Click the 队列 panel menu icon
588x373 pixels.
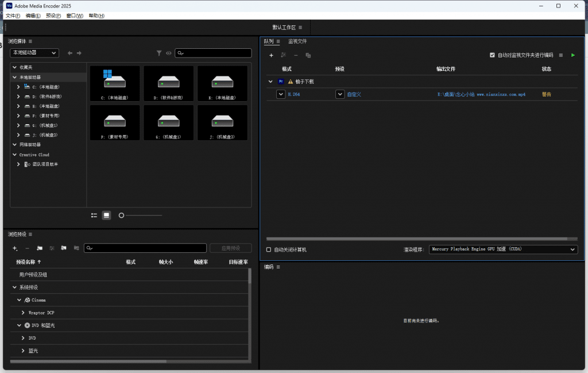278,41
